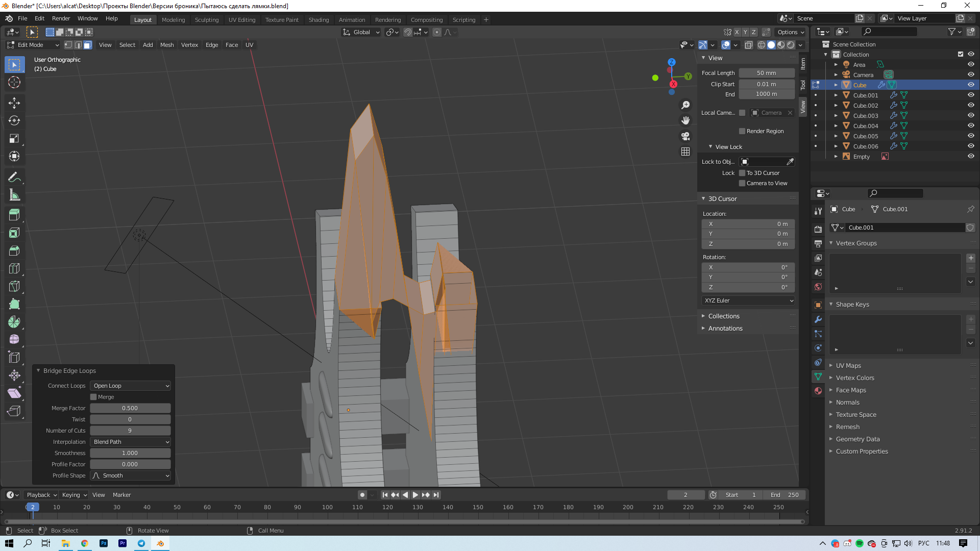Open the Modifier properties wrench tab
980x551 pixels.
(x=818, y=319)
